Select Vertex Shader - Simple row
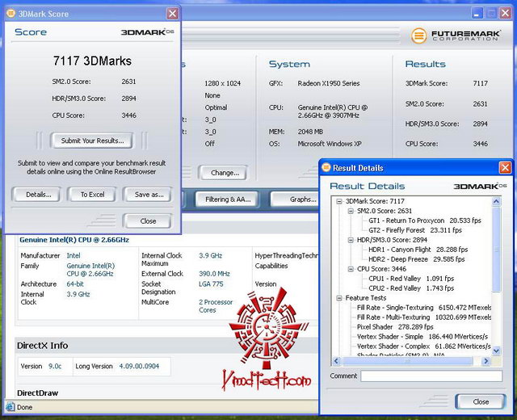The width and height of the screenshot is (517, 420). pos(422,337)
